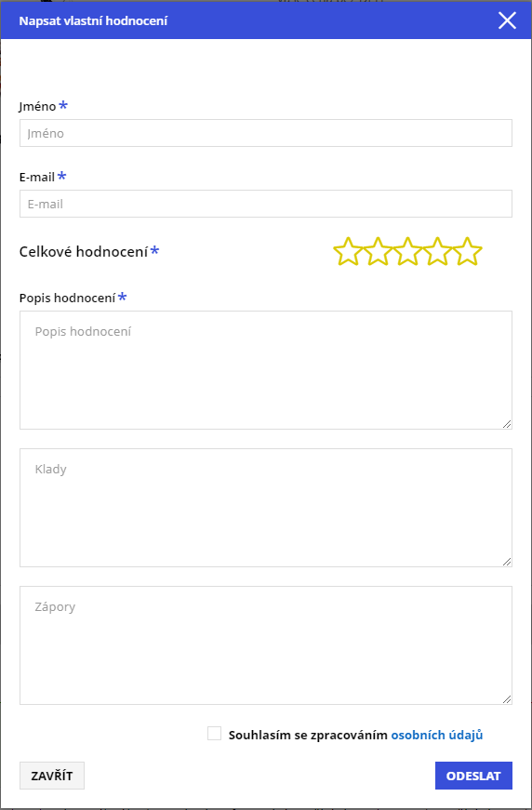
Task: Close the review dialog with the X icon
Action: 507,20
